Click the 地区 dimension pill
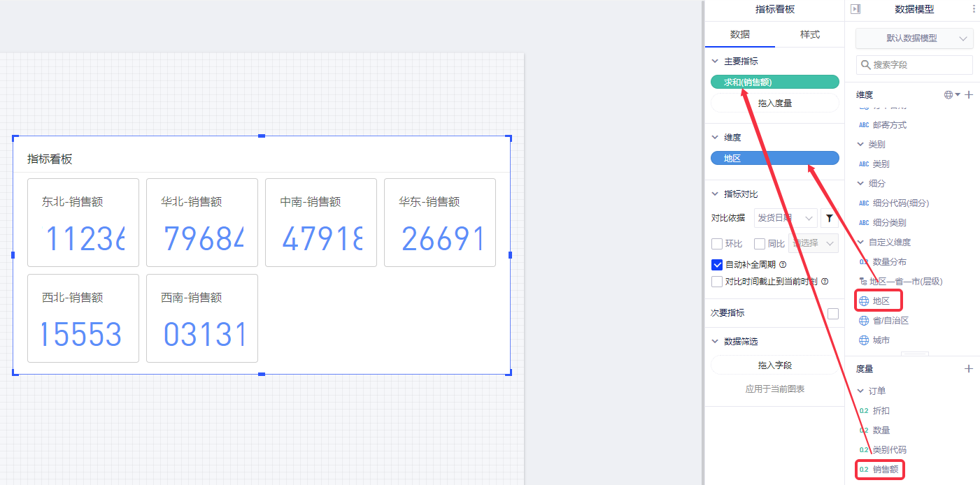The height and width of the screenshot is (485, 980). point(774,159)
